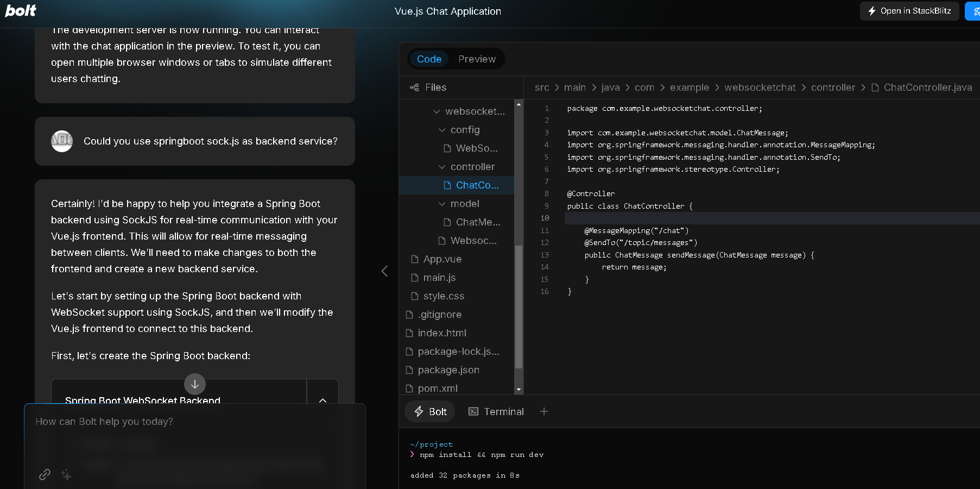The image size is (980, 489).
Task: Click the file tree scrollbar thumb
Action: (519, 307)
